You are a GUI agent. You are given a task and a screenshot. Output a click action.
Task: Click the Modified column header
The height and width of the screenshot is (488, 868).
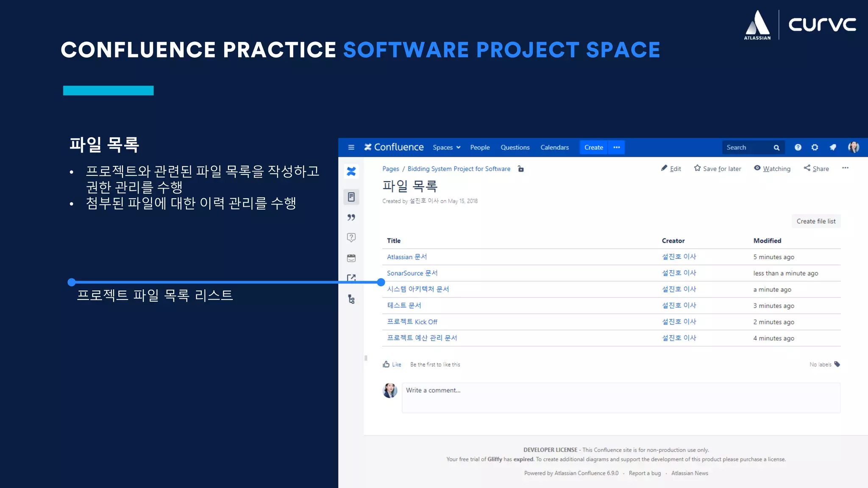click(x=767, y=241)
